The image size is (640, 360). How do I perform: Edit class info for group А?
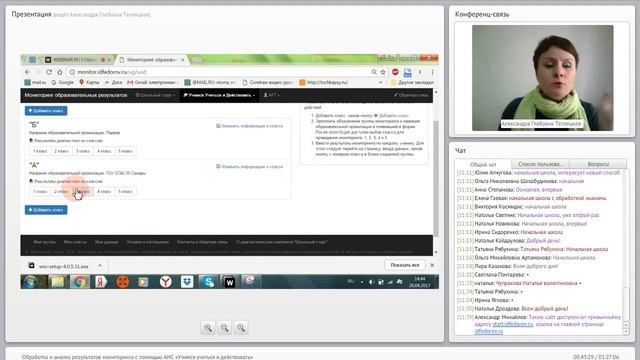point(249,167)
